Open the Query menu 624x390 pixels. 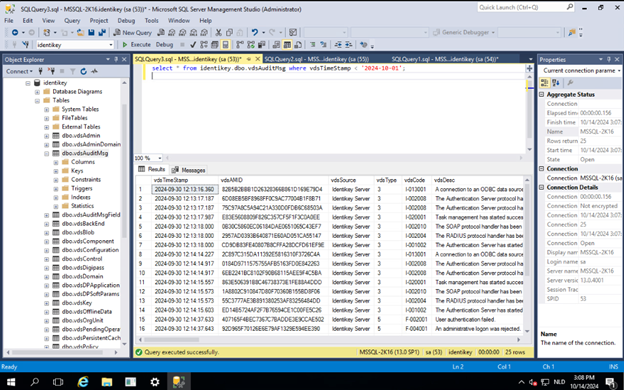pos(72,20)
